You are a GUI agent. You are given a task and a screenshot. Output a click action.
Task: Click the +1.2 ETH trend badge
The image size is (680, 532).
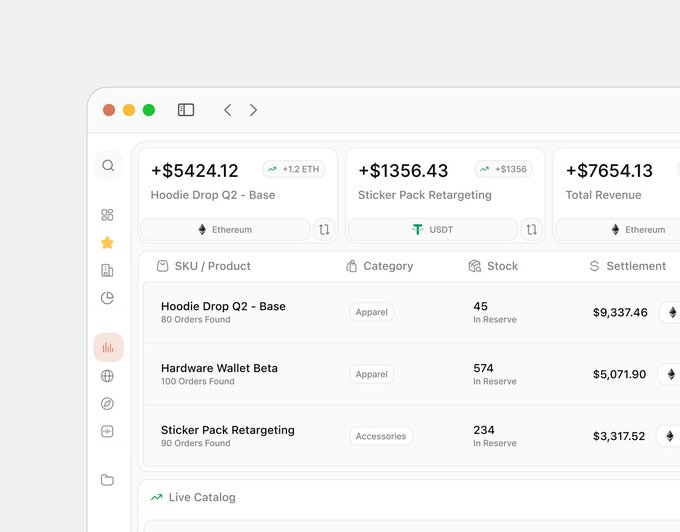tap(294, 169)
